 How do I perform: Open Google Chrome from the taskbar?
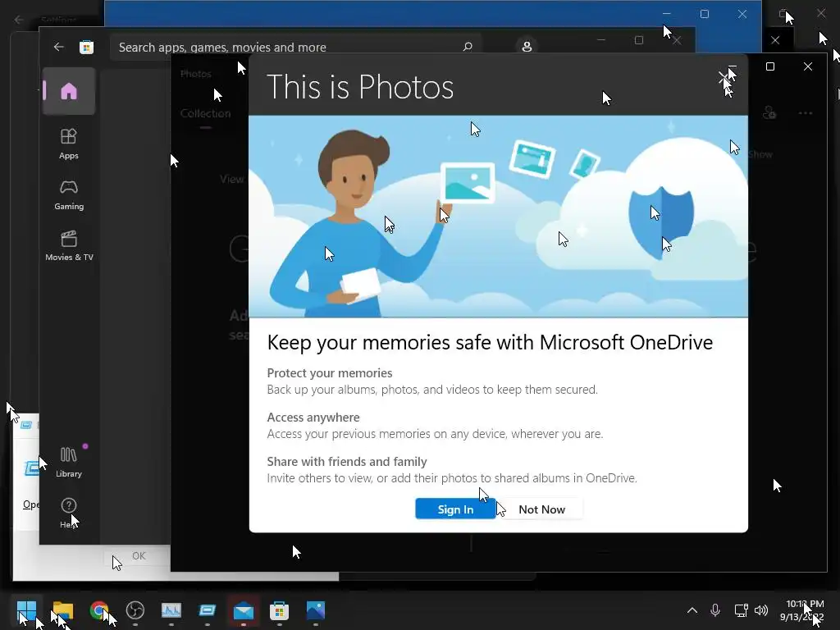click(x=98, y=609)
